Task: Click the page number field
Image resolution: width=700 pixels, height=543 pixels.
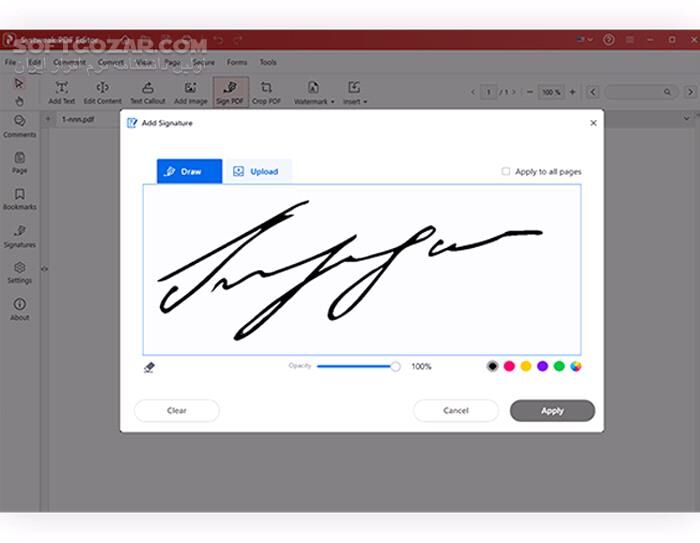Action: pyautogui.click(x=488, y=92)
